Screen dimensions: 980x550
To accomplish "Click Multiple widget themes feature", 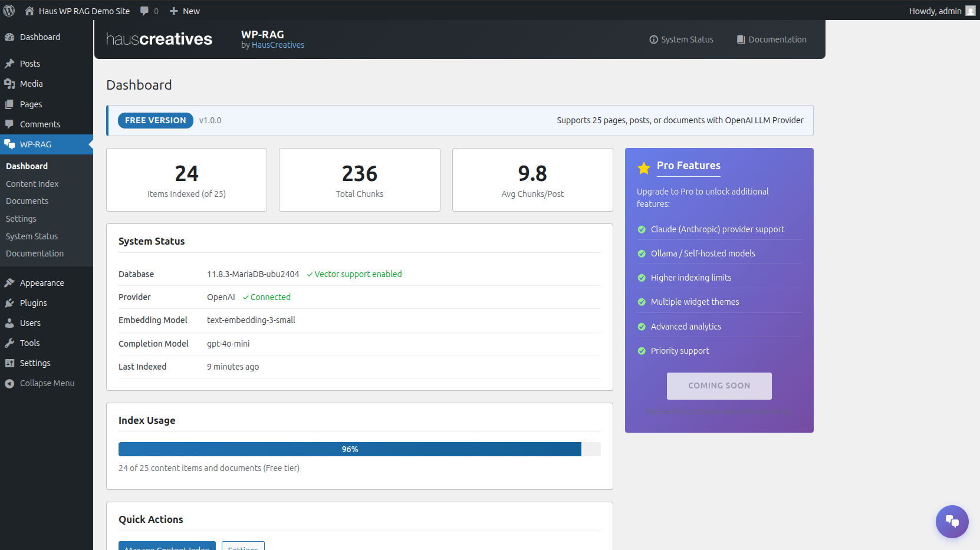I will 695,302.
